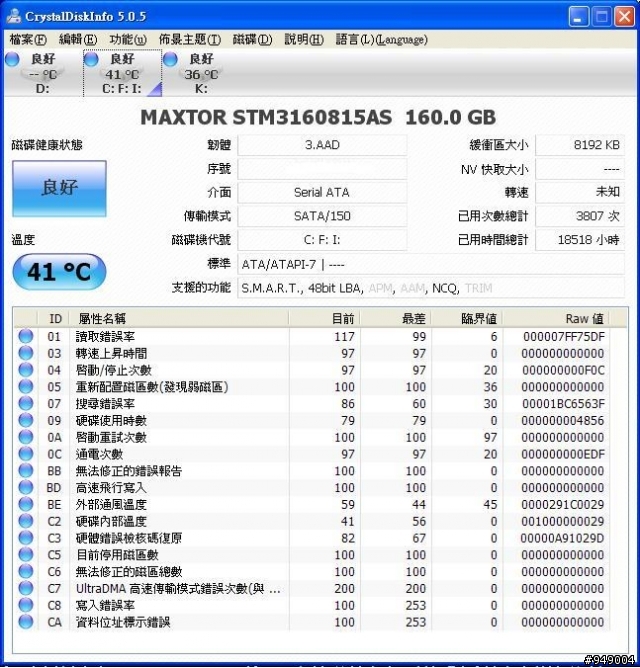Click the 轉速 field showing 未知

[x=580, y=193]
